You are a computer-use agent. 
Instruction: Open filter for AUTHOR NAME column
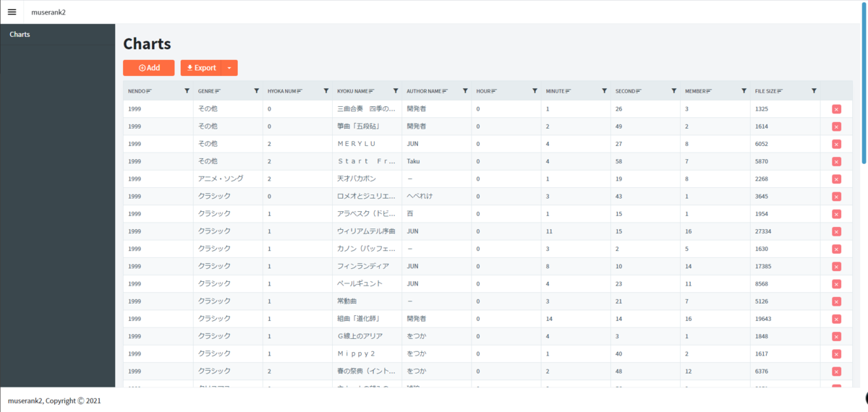[x=465, y=91]
